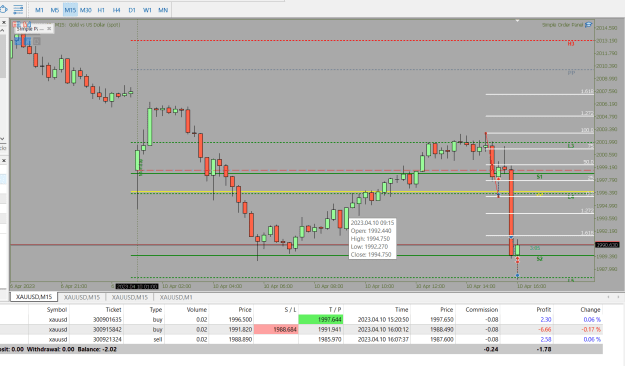Click the time cell 2023.04.10 16:07:37
The width and height of the screenshot is (625, 366).
pyautogui.click(x=383, y=339)
